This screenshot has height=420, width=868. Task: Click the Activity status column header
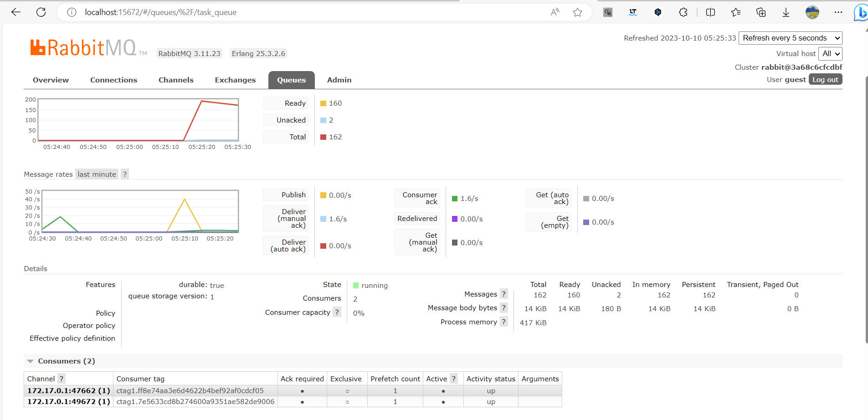click(491, 379)
